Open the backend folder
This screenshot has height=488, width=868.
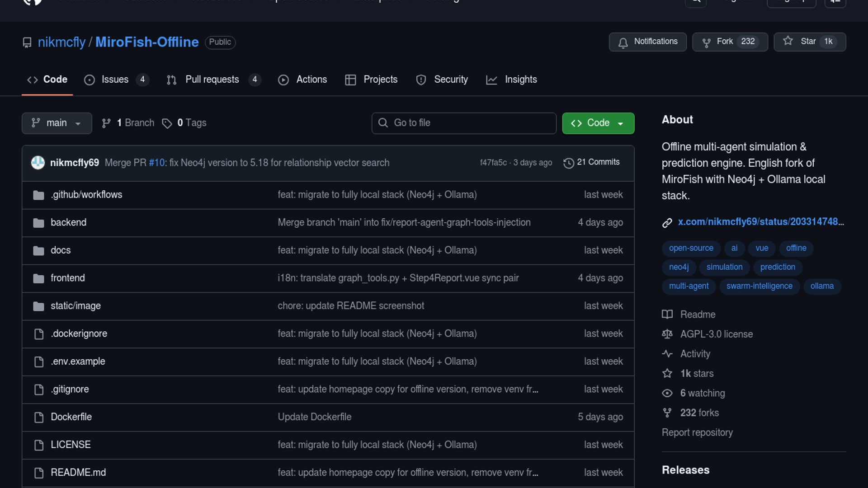pyautogui.click(x=68, y=222)
